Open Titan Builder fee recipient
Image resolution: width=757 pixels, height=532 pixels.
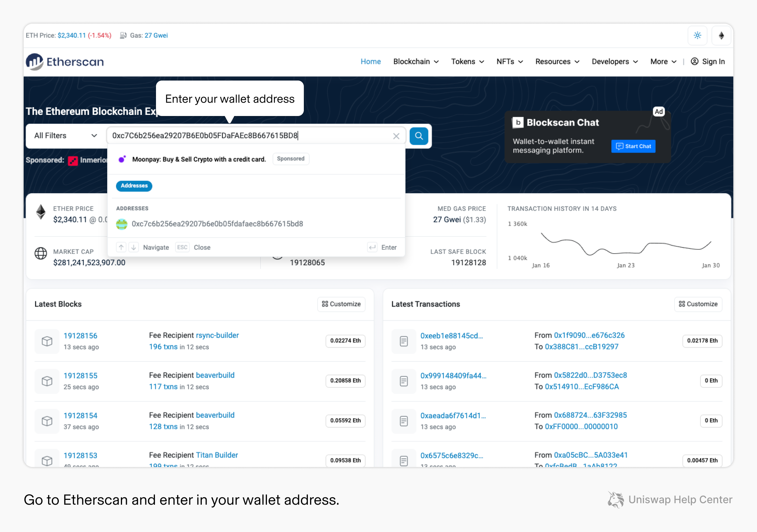pos(217,455)
